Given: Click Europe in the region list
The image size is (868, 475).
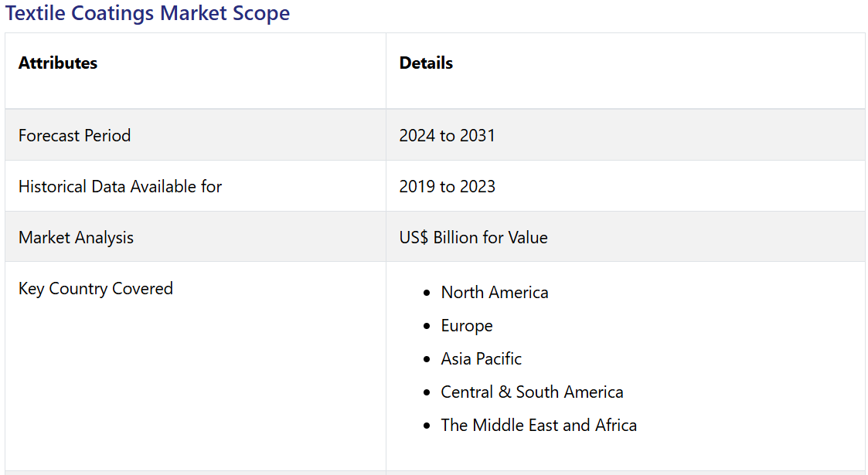Looking at the screenshot, I should [x=467, y=326].
